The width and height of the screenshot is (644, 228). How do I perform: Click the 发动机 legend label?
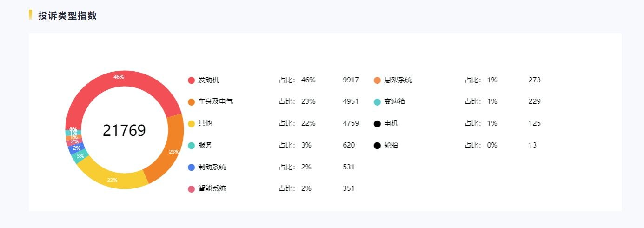(x=208, y=80)
